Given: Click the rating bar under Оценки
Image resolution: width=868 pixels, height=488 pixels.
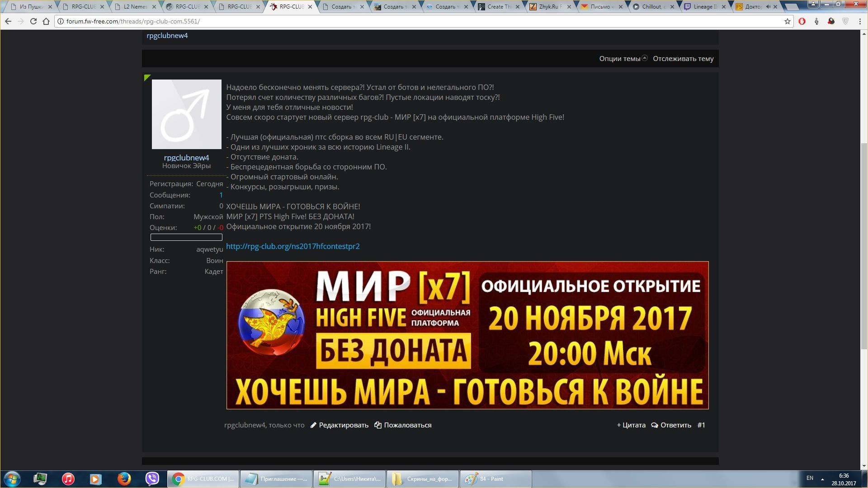Looking at the screenshot, I should point(186,237).
